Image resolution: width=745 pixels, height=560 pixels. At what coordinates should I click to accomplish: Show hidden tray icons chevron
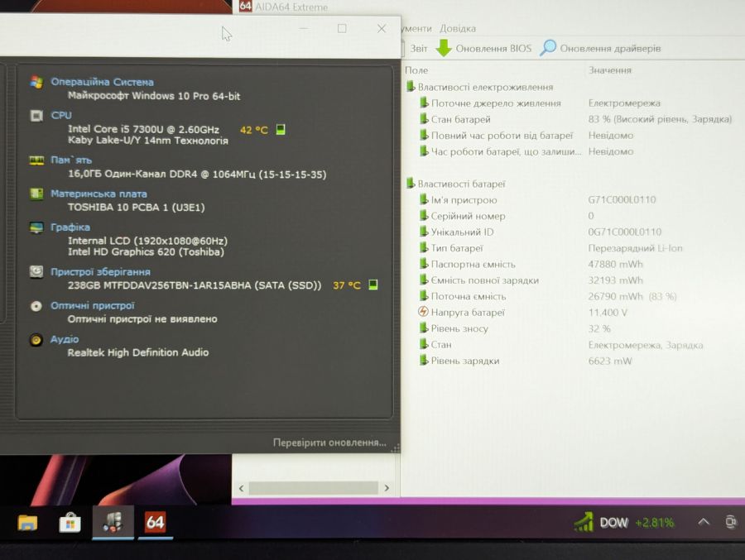click(x=704, y=521)
